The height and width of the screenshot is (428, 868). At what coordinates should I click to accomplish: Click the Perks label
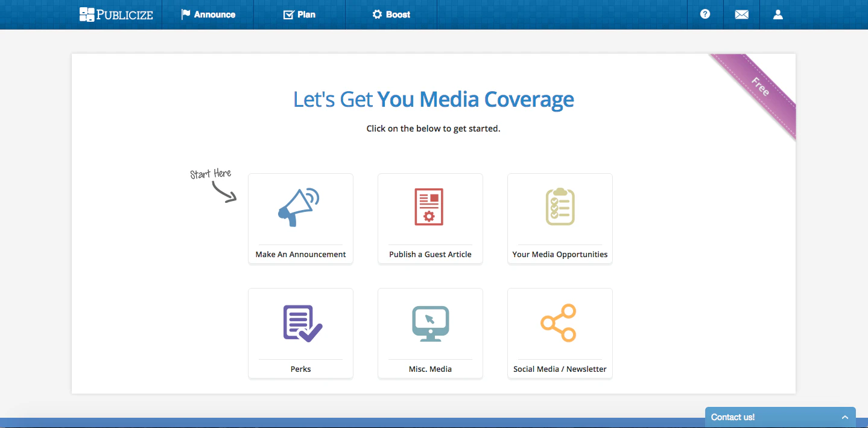tap(300, 369)
